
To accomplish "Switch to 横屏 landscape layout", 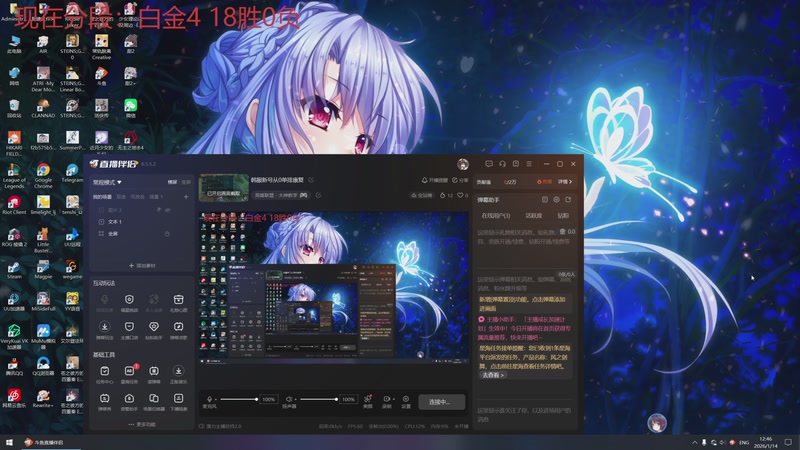I will pyautogui.click(x=172, y=182).
